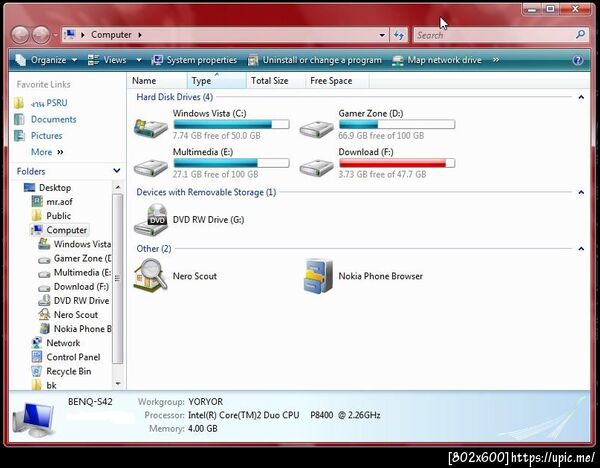The width and height of the screenshot is (600, 468).
Task: Sort by the Free Space column header
Action: click(338, 81)
